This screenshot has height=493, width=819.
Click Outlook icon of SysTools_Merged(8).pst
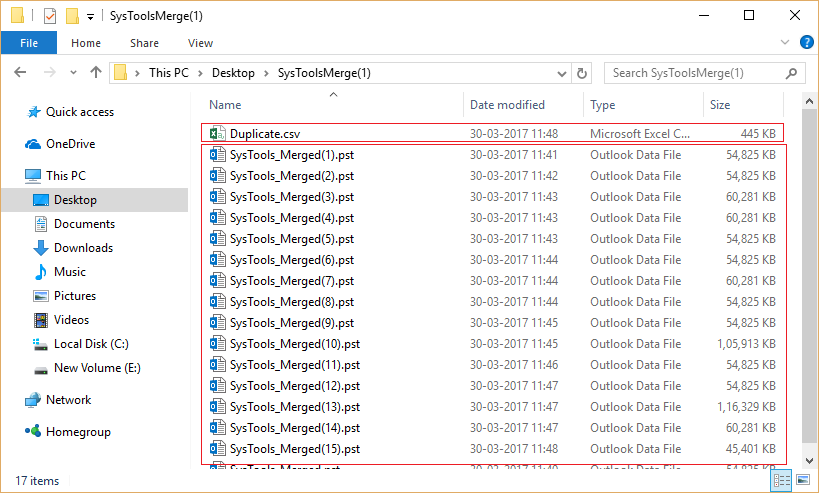coord(217,302)
